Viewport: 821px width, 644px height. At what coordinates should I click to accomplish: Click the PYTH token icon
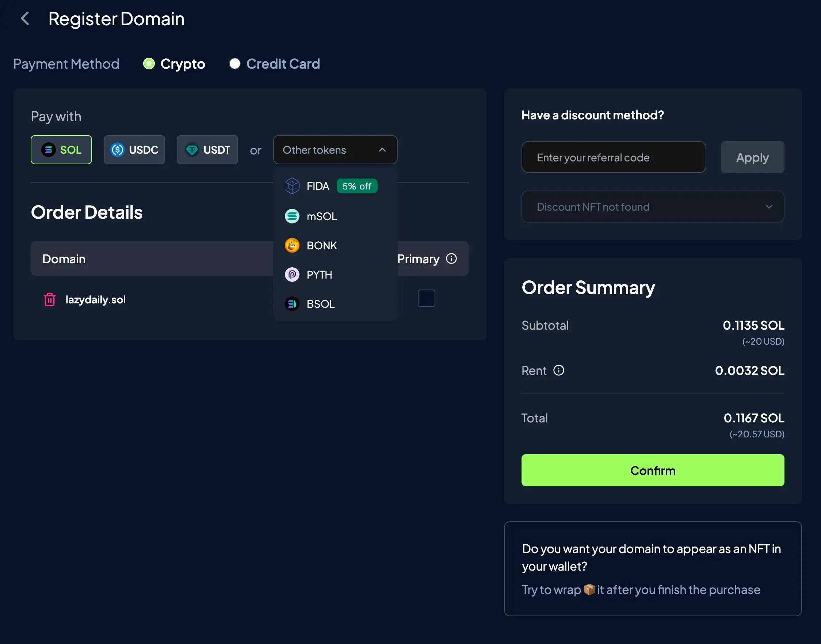click(x=292, y=275)
